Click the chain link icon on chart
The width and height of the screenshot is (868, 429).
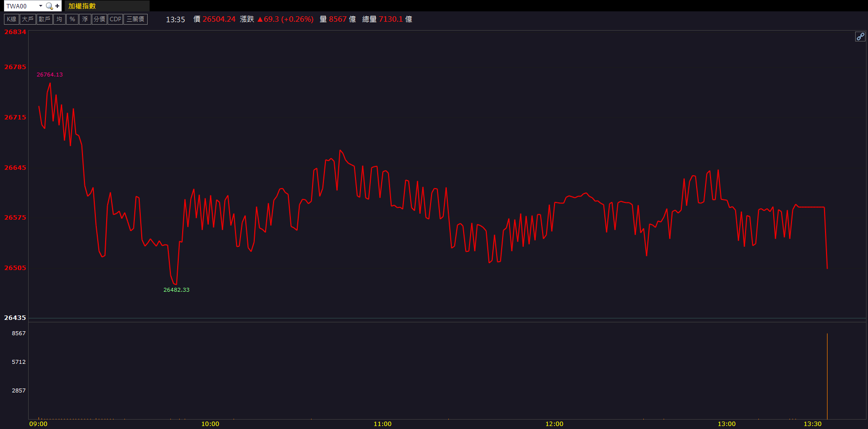click(860, 37)
